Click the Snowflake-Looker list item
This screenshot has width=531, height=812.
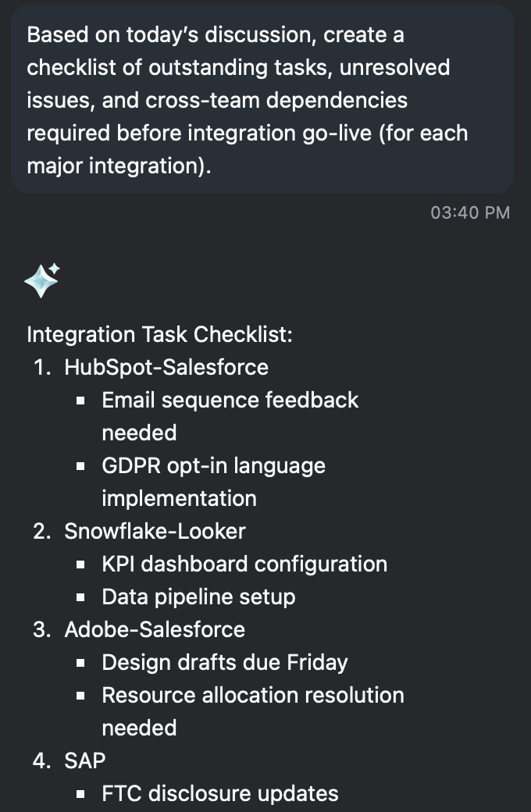pyautogui.click(x=155, y=532)
